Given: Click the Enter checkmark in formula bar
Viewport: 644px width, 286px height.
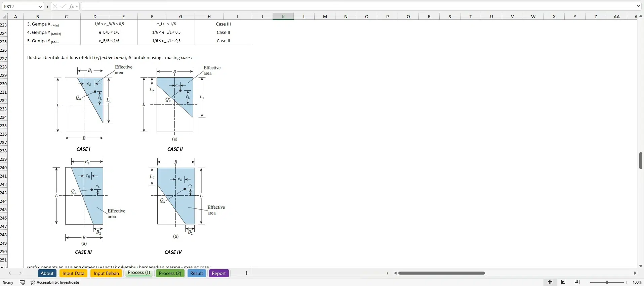Looking at the screenshot, I should point(63,6).
